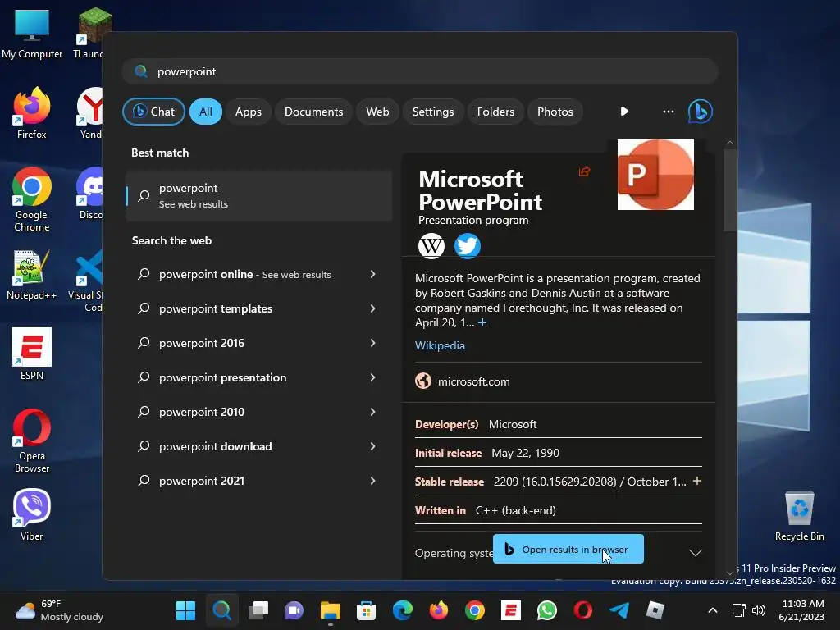Open the three-dots more options menu
The height and width of the screenshot is (630, 840).
point(668,112)
